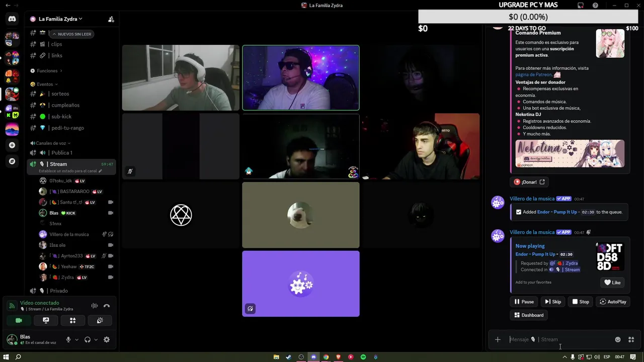Enable AutoPlay on music bot
This screenshot has height=362, width=644.
(x=613, y=302)
